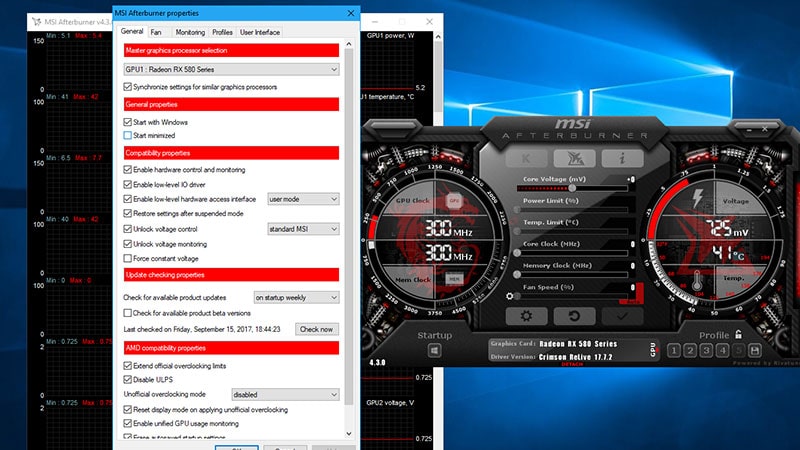The width and height of the screenshot is (800, 450).
Task: Toggle Disable ULPS checkbox
Action: coord(128,379)
